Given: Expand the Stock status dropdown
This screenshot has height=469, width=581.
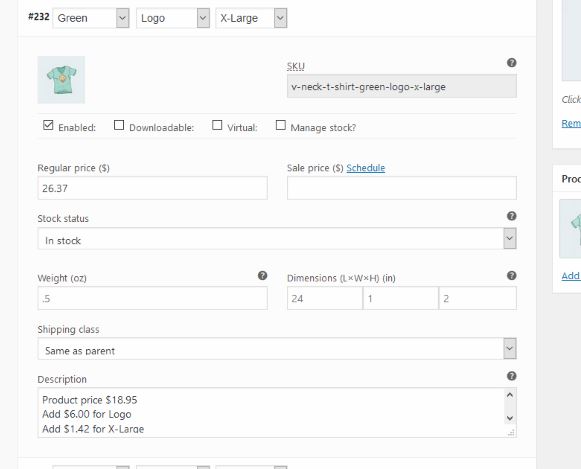Looking at the screenshot, I should coord(277,239).
